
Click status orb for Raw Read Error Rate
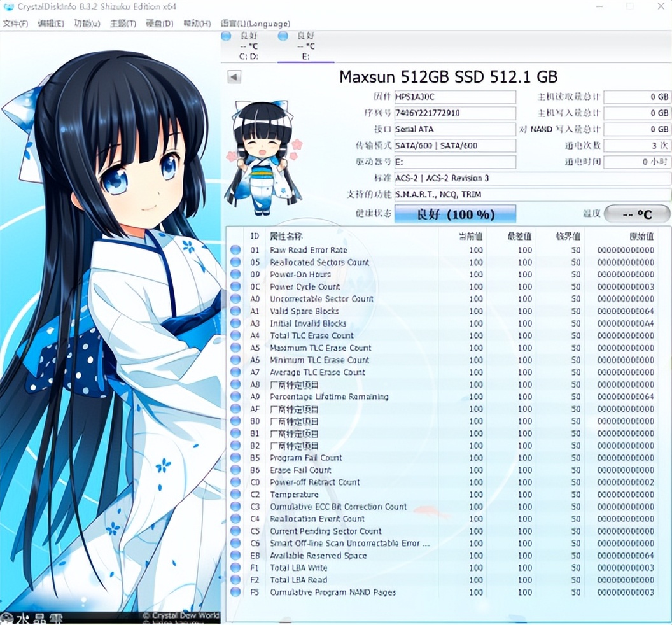(x=236, y=250)
